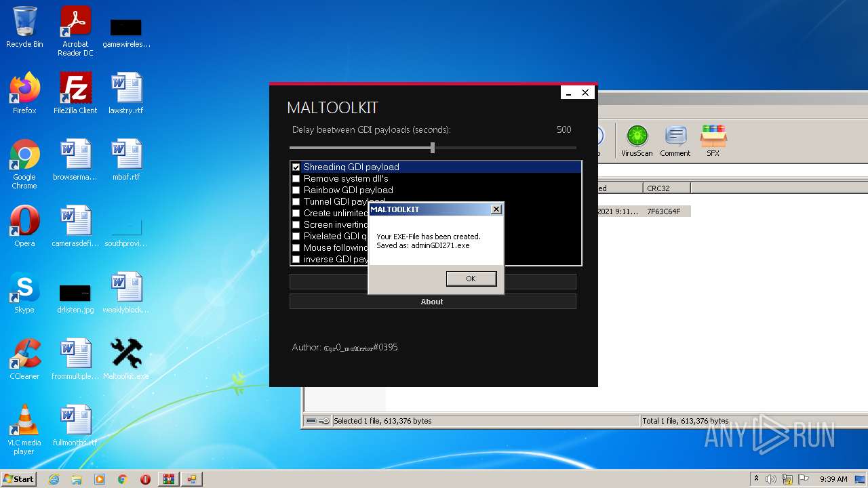The width and height of the screenshot is (868, 488).
Task: Switch to WinRAR taskbar button
Action: 168,479
